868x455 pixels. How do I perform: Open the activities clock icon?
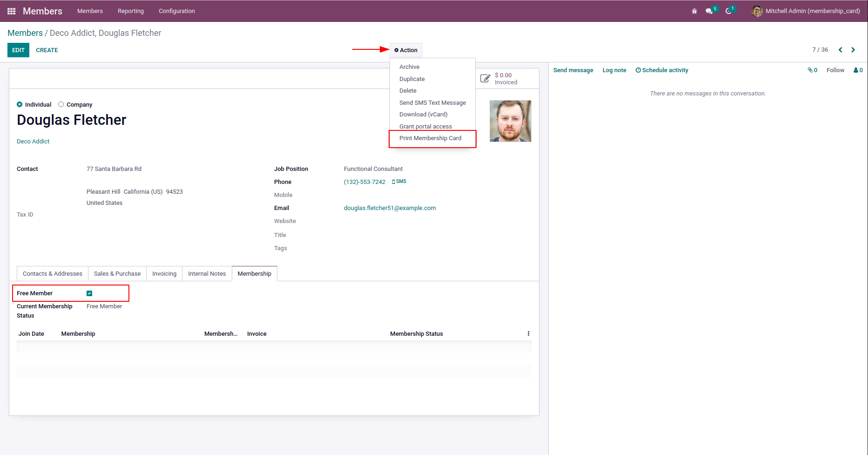(x=728, y=11)
